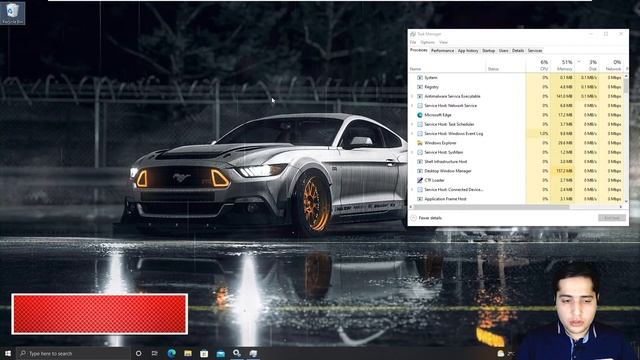Click the Service Host: SysMain icon
This screenshot has width=640, height=360.
pyautogui.click(x=420, y=152)
